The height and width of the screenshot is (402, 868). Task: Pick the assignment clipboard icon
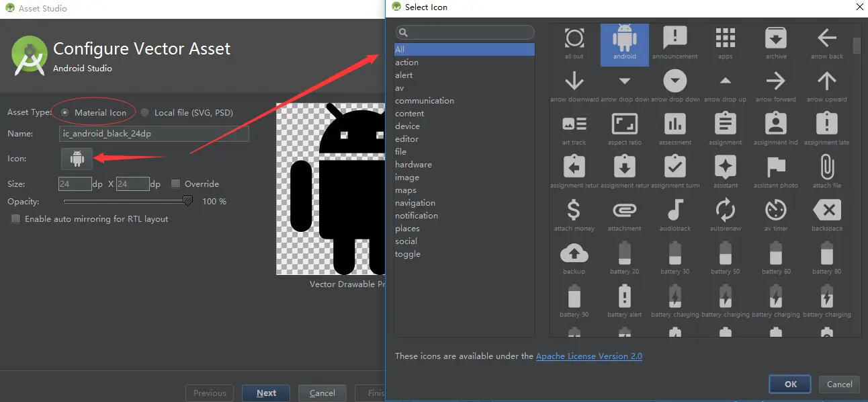point(726,124)
